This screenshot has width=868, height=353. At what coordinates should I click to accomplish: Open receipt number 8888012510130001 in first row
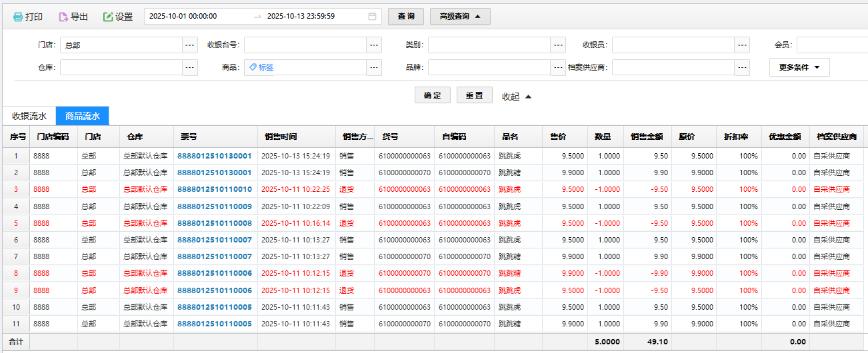tap(214, 156)
